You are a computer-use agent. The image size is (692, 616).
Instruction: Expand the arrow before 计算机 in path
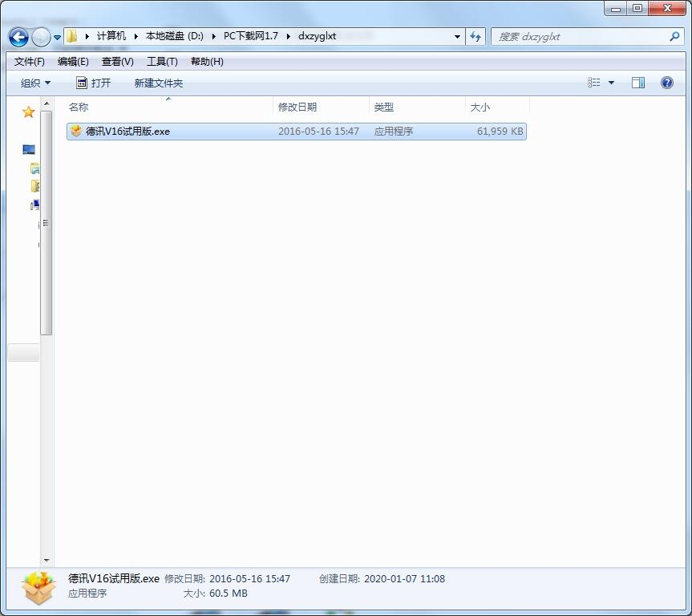click(x=87, y=36)
